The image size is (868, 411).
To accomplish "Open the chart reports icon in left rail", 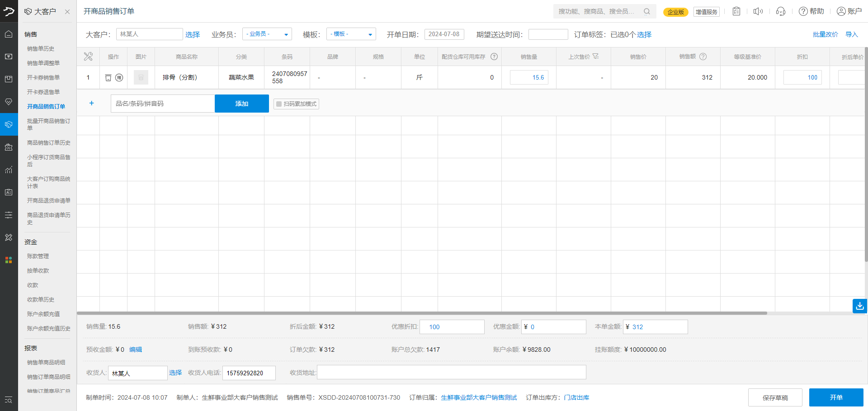I will 9,170.
